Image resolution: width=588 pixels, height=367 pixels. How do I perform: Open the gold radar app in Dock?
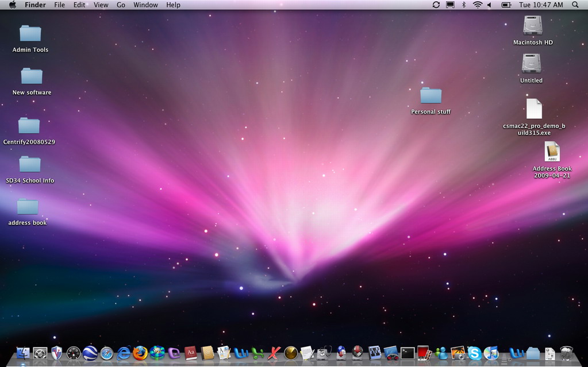click(x=291, y=353)
